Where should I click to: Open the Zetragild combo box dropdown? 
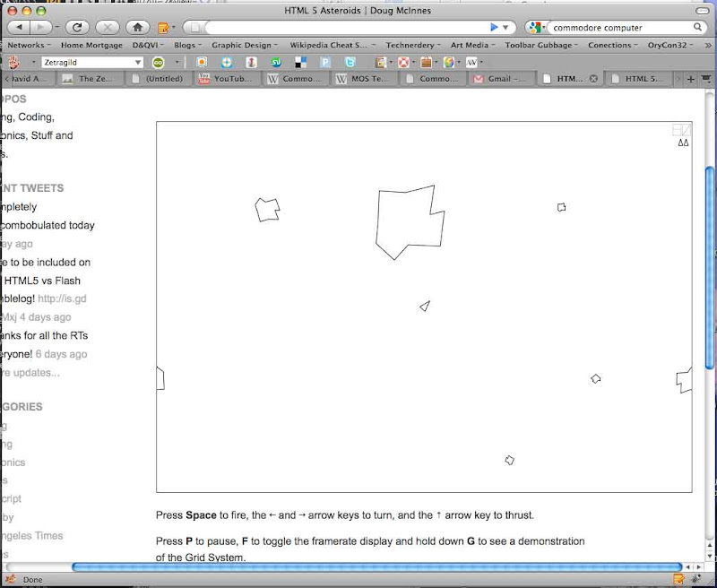coord(138,62)
